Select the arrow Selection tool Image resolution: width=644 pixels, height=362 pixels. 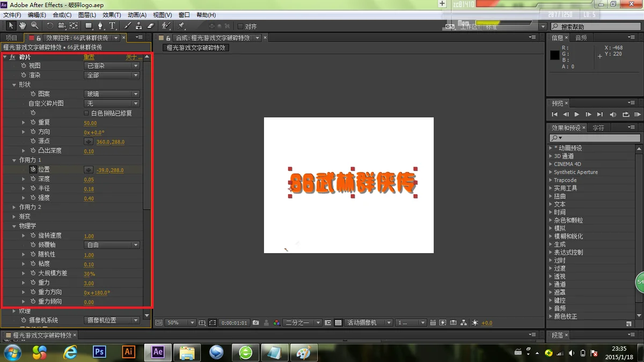(11, 26)
